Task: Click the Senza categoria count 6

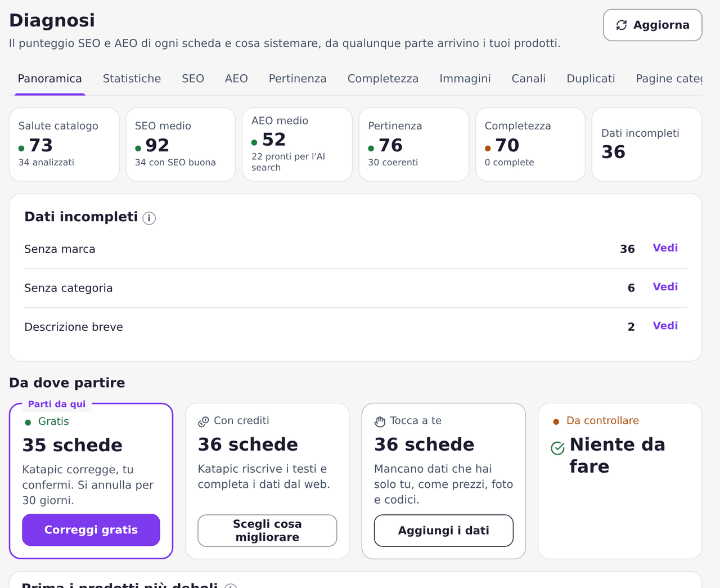Action: [631, 288]
